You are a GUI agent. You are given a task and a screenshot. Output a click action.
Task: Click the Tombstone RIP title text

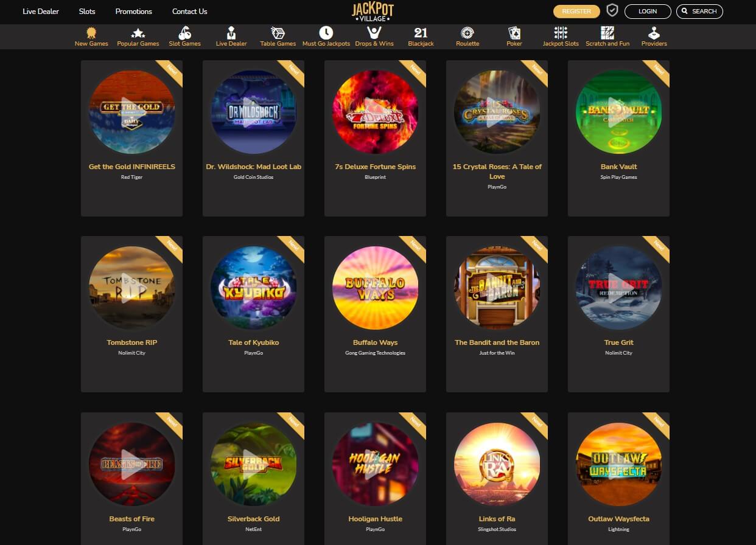(131, 342)
